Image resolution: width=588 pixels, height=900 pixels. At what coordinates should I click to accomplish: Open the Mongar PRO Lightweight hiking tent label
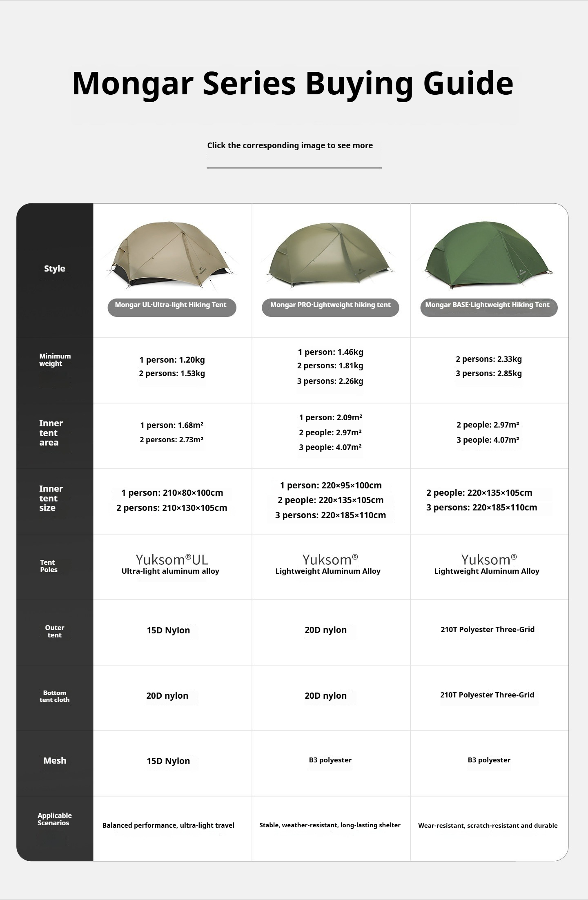click(x=330, y=307)
